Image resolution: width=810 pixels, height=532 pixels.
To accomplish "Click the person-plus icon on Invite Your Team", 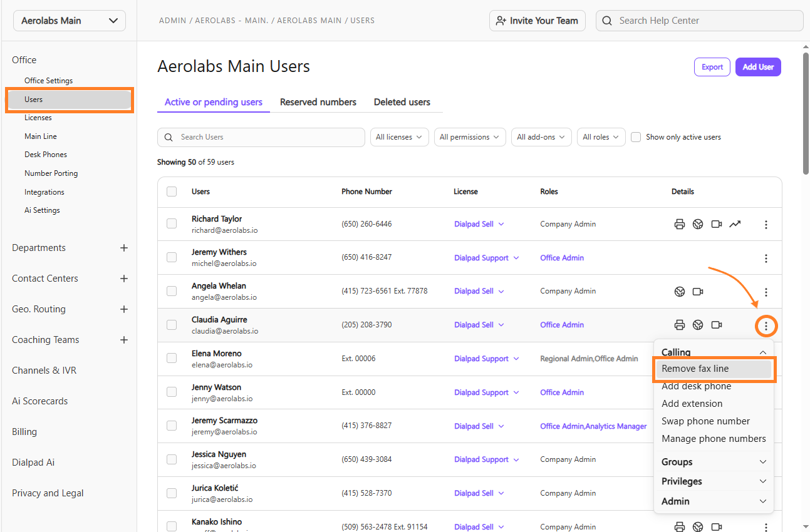I will (501, 21).
